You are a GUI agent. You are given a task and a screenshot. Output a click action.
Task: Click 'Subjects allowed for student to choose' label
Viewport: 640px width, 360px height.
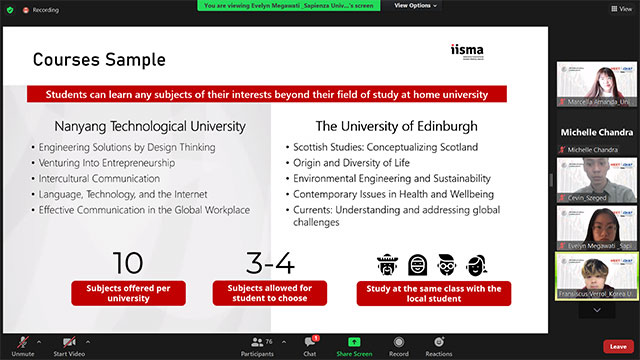pyautogui.click(x=269, y=293)
